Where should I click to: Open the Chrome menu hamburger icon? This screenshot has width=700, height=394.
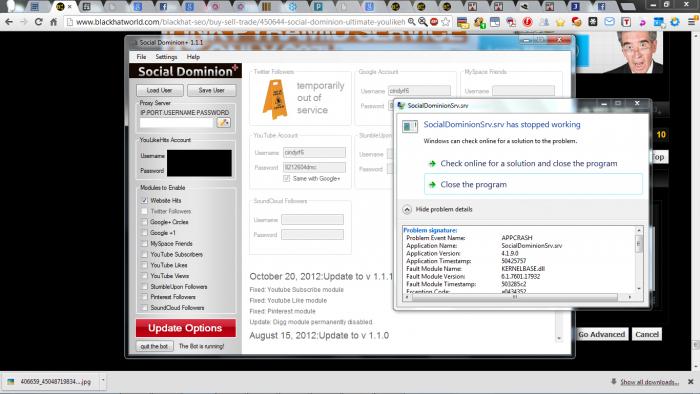pos(692,21)
